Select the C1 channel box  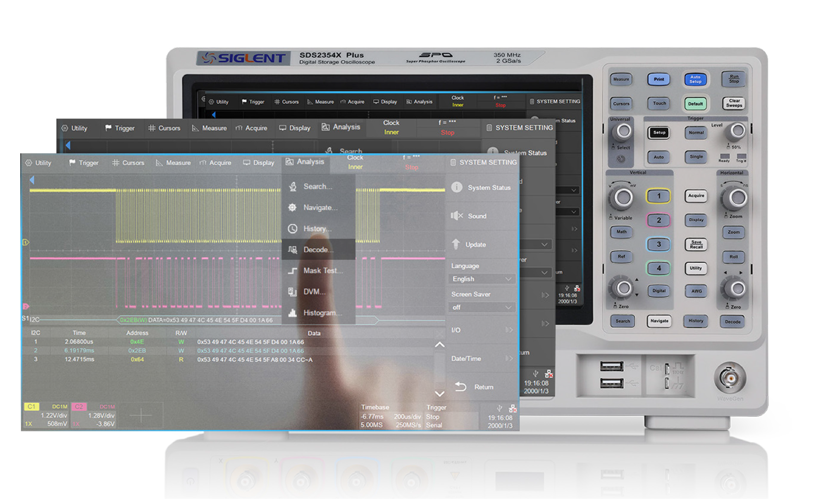[x=46, y=415]
